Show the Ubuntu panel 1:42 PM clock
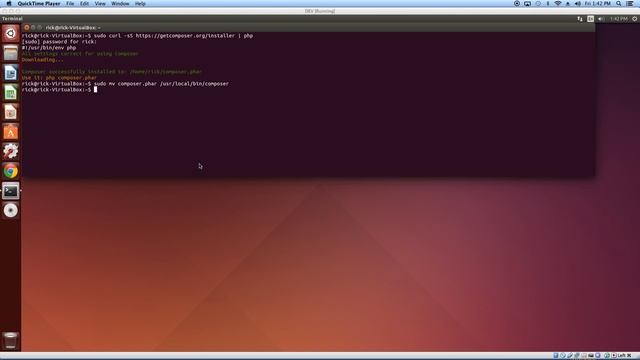 tap(619, 19)
